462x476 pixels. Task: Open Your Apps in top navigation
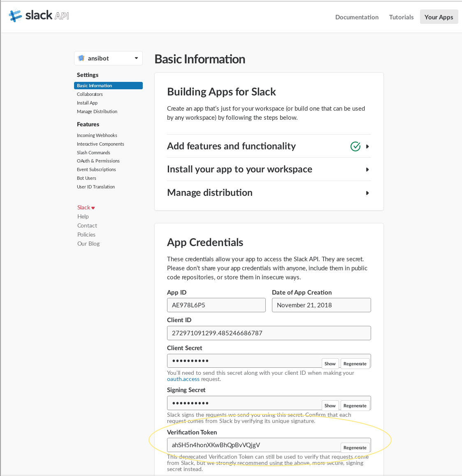point(439,17)
